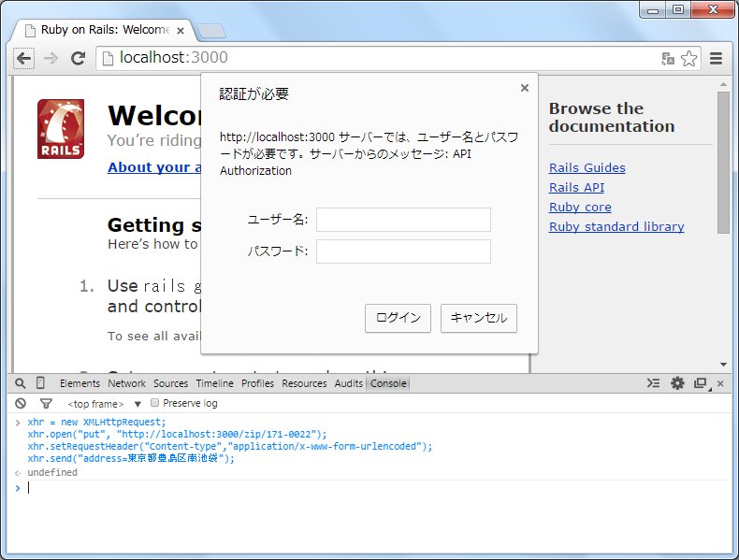Activate the DevTools inspect element magnifier
Viewport: 739px width, 560px height.
tap(20, 383)
